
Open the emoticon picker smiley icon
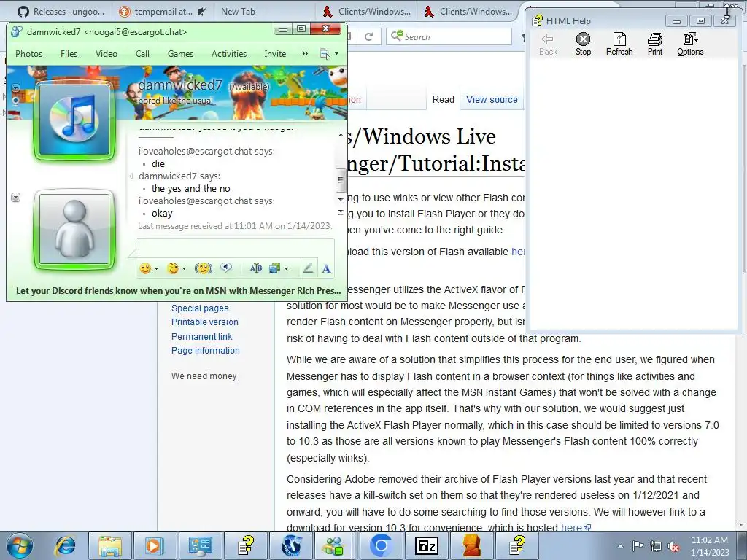point(145,268)
